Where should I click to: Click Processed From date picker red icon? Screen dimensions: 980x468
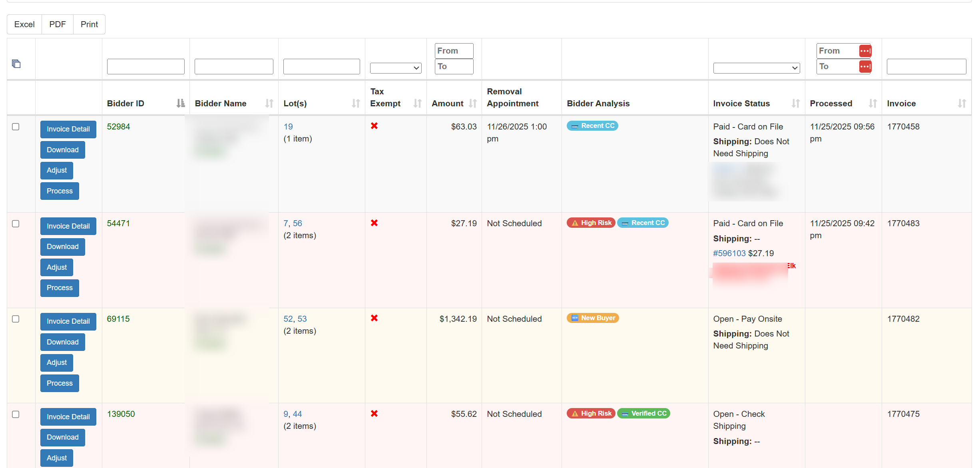coord(865,51)
